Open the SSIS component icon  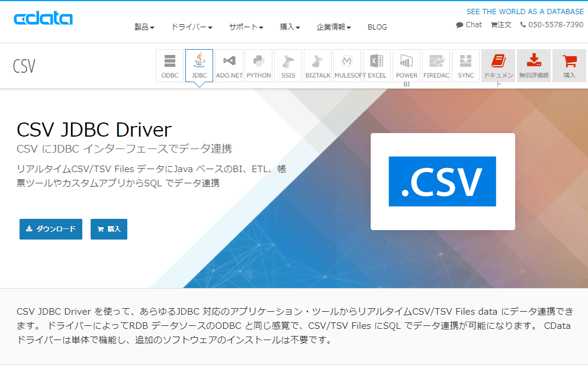click(288, 66)
